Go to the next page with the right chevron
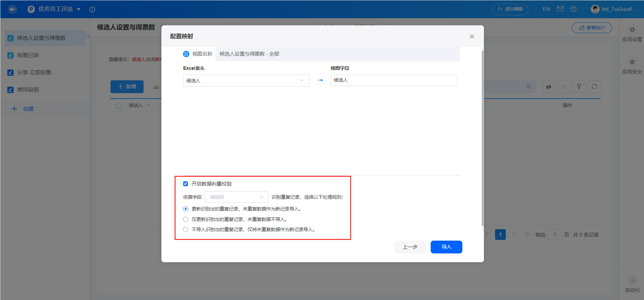Image resolution: width=644 pixels, height=300 pixels. click(514, 235)
